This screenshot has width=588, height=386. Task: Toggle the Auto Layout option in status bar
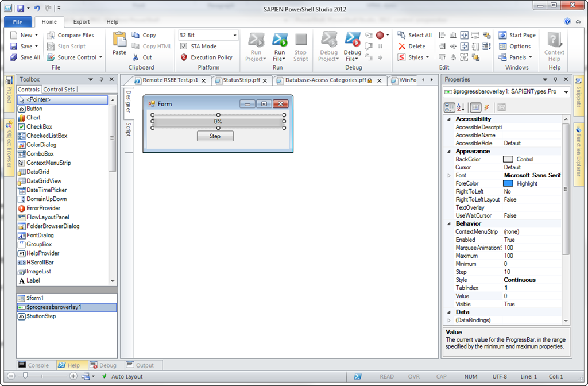click(x=122, y=377)
